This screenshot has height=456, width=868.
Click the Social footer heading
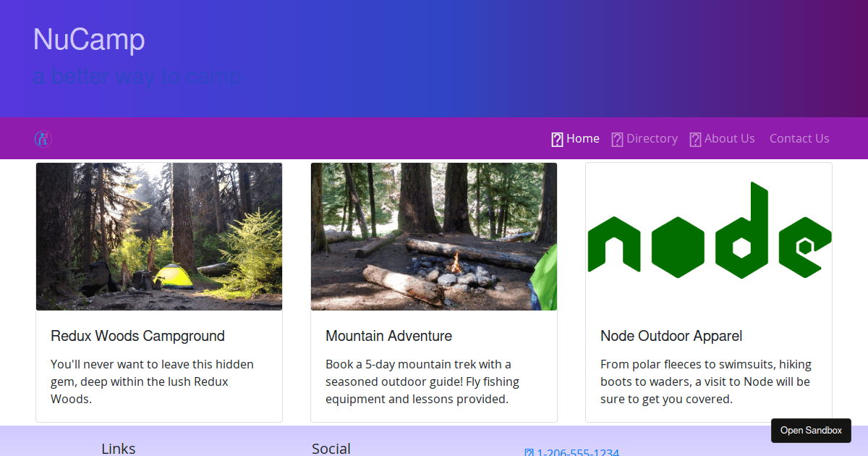tap(331, 449)
